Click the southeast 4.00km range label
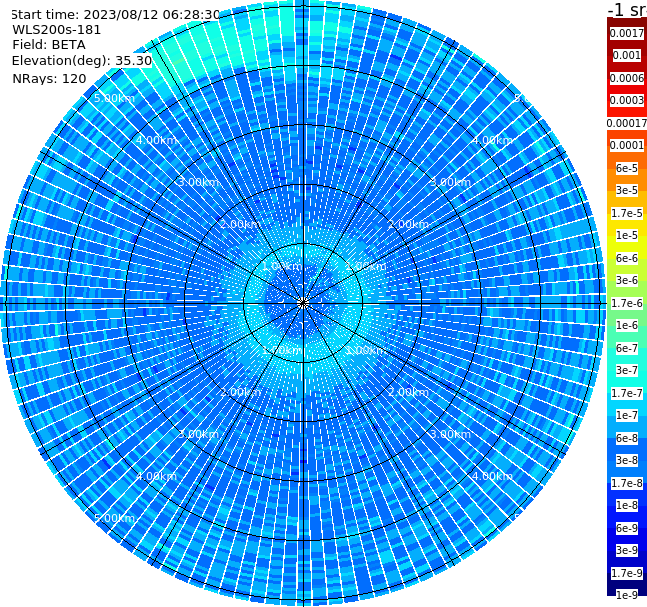The image size is (647, 607). pos(492,476)
